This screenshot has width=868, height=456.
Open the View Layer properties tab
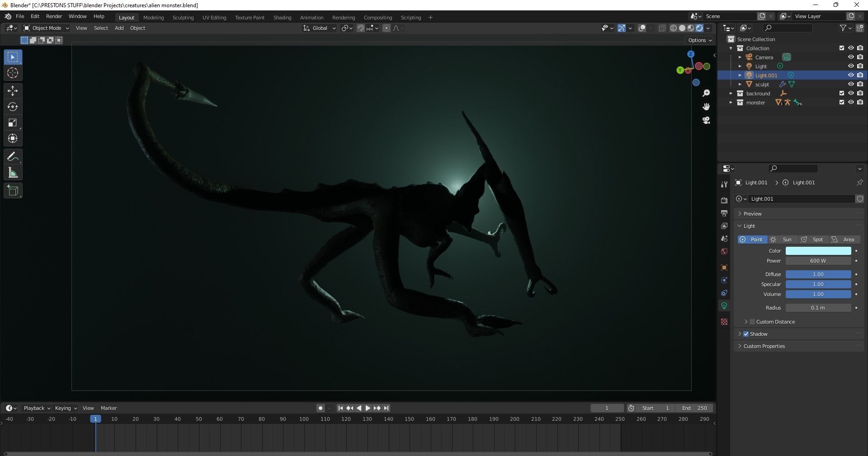724,226
